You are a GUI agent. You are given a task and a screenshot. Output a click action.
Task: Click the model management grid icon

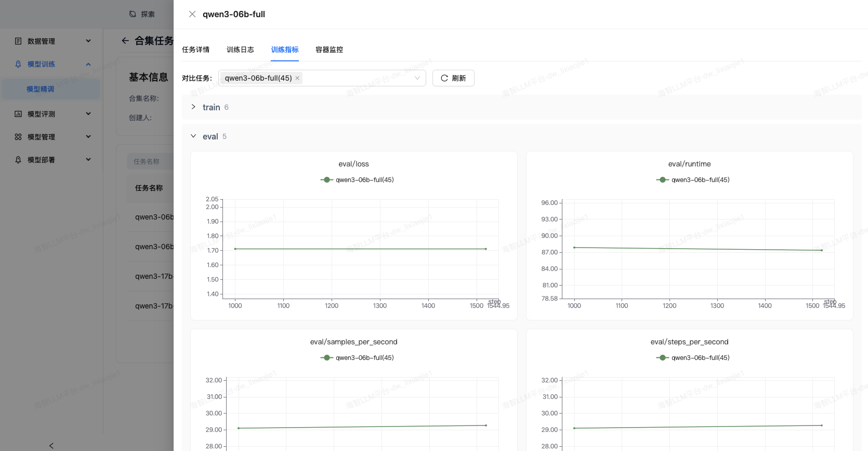pyautogui.click(x=18, y=137)
